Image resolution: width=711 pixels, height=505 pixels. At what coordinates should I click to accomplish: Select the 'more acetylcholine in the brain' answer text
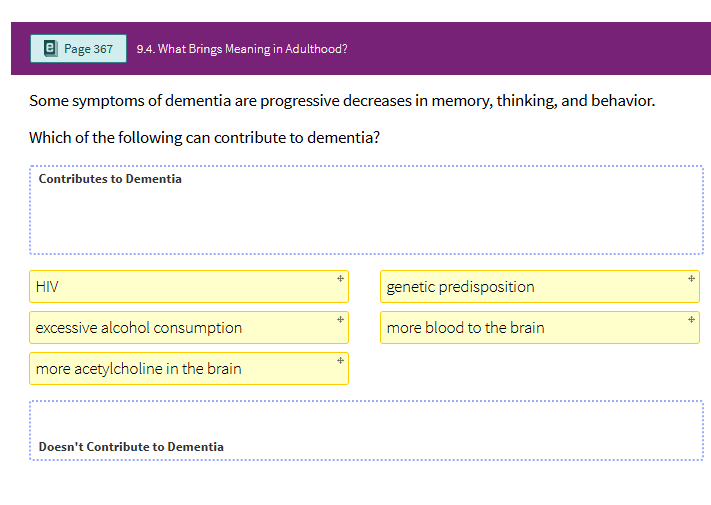(139, 369)
